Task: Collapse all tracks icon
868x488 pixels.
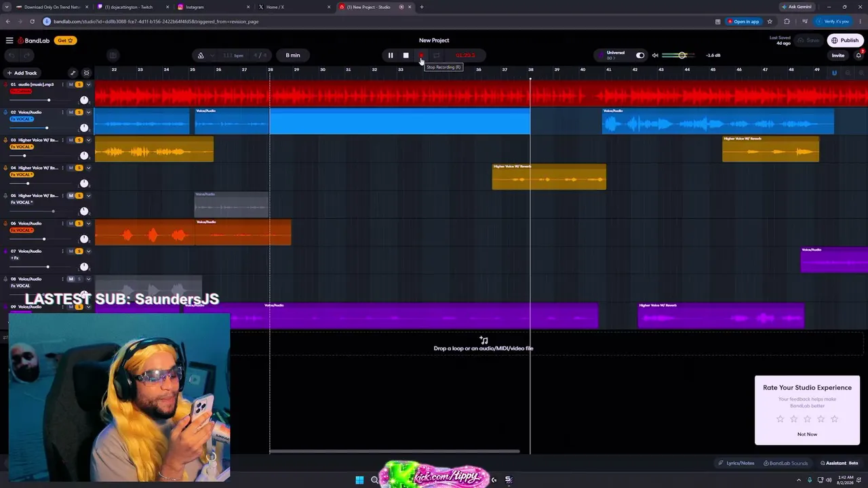Action: tap(86, 73)
